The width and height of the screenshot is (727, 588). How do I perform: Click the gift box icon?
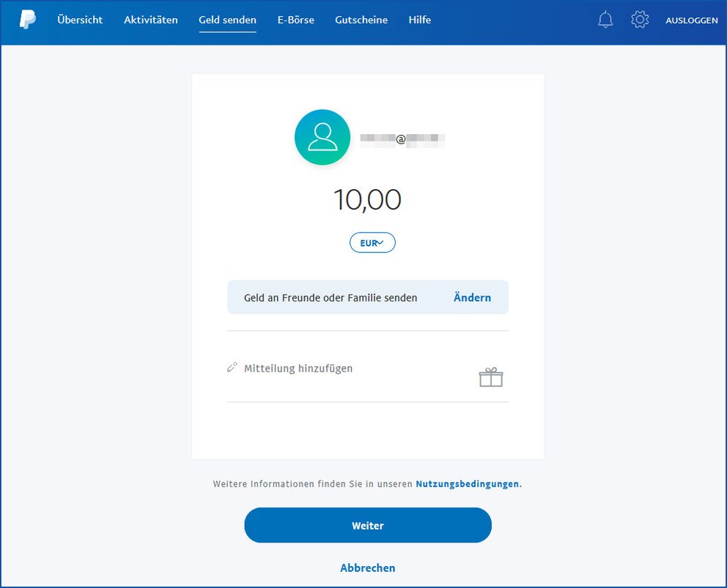(491, 377)
